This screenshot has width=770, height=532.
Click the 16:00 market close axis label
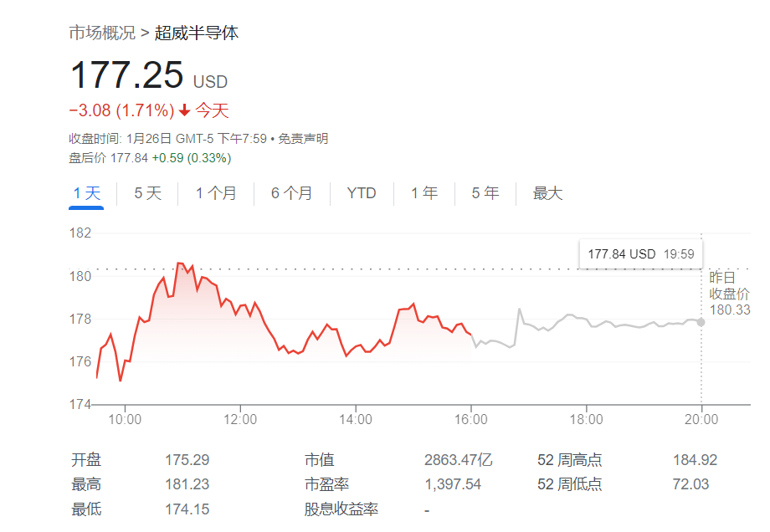click(x=471, y=420)
